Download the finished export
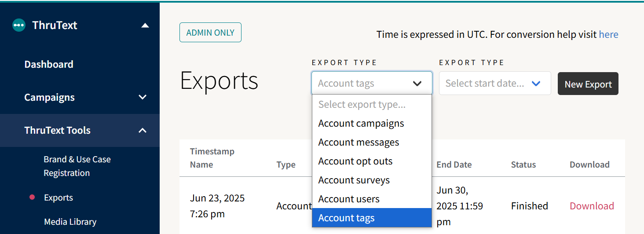The width and height of the screenshot is (644, 234). pos(592,206)
